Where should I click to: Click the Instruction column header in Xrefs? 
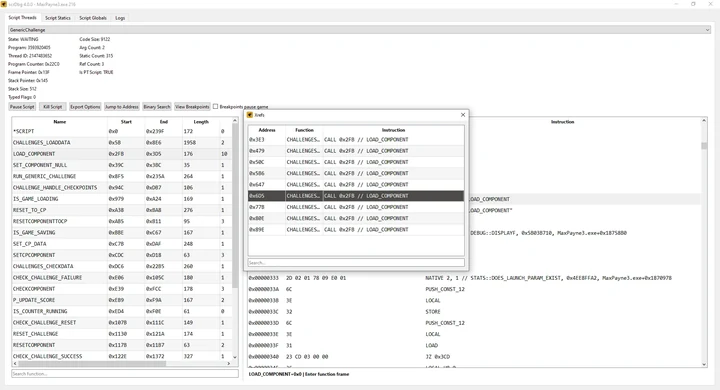click(x=393, y=130)
